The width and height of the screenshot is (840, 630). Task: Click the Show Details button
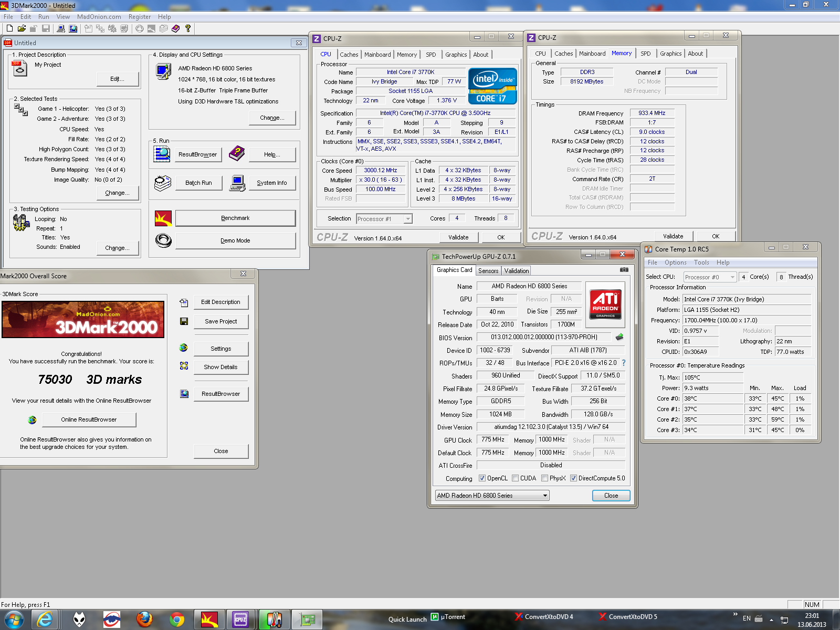coord(220,367)
